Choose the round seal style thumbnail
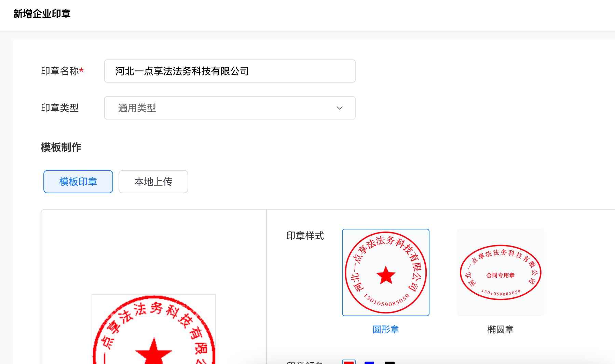This screenshot has width=615, height=364. point(386,272)
